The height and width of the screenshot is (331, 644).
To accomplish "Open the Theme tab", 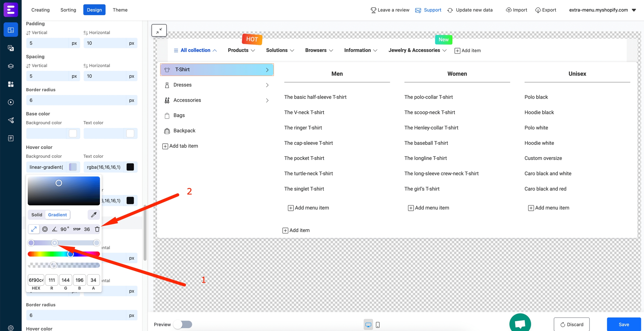I will [x=120, y=10].
